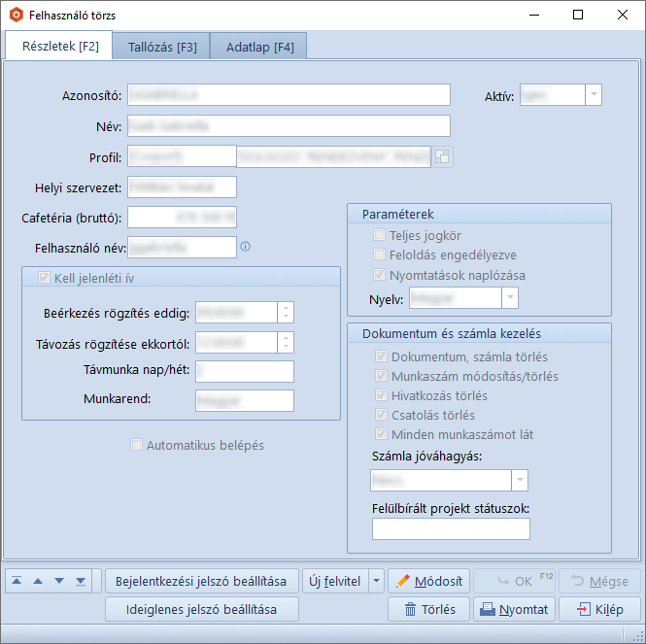Expand the Nyelv language dropdown

[510, 298]
